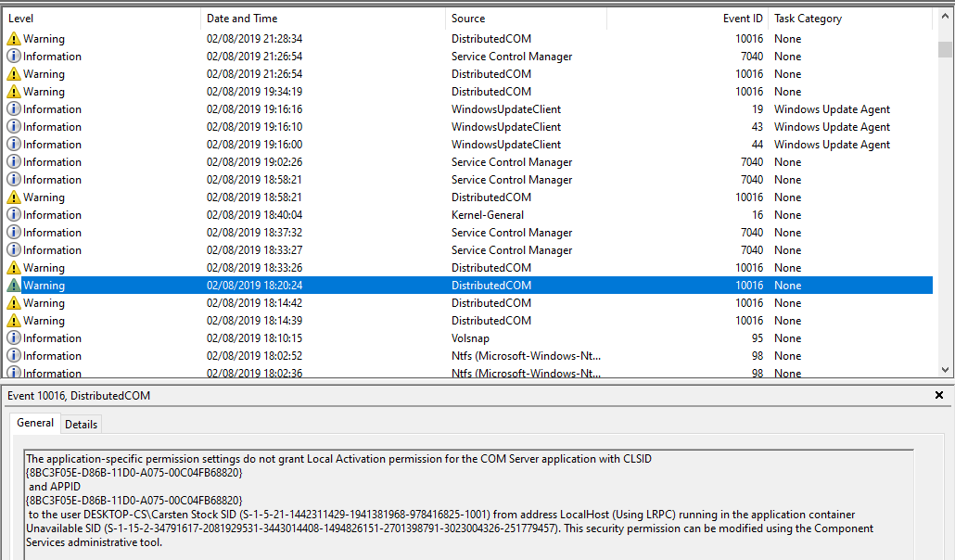Image resolution: width=955 pixels, height=560 pixels.
Task: Select the Ntfs source at 18:02:52 row
Action: (526, 356)
